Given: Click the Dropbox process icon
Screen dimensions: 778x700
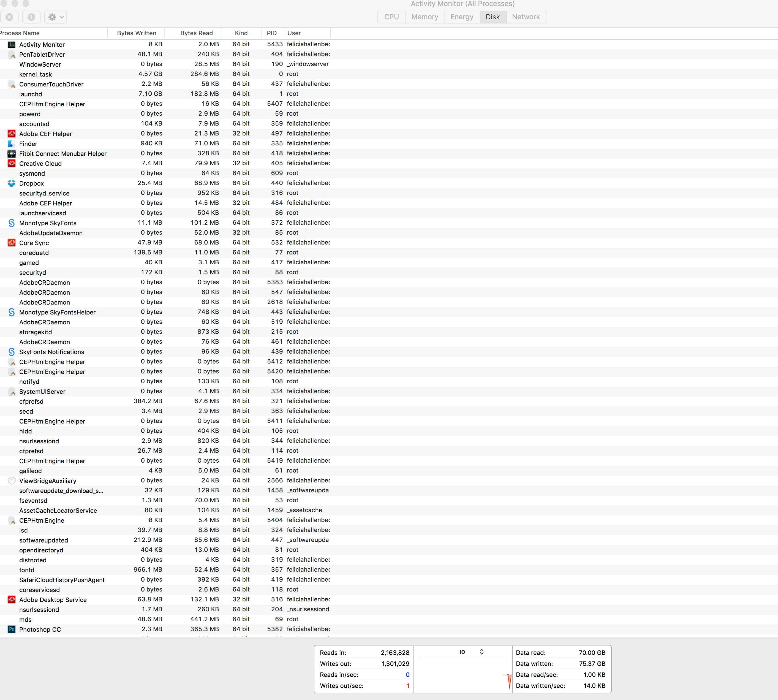Looking at the screenshot, I should pyautogui.click(x=12, y=183).
